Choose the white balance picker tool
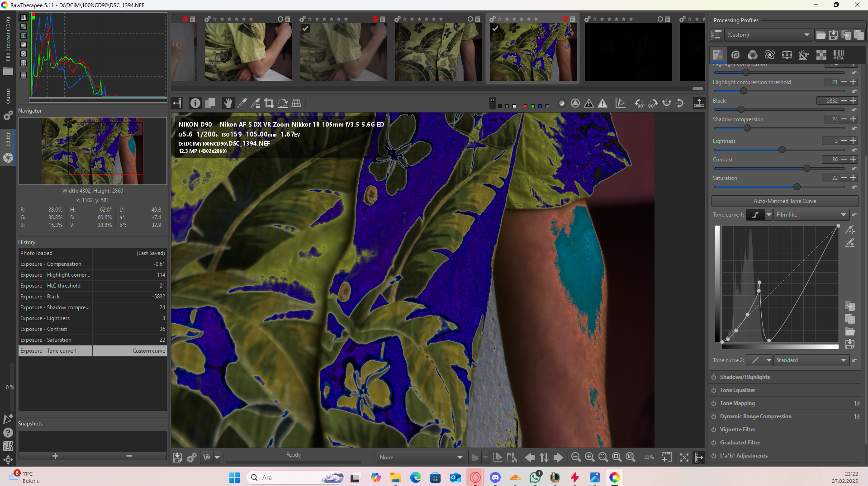 [x=242, y=104]
